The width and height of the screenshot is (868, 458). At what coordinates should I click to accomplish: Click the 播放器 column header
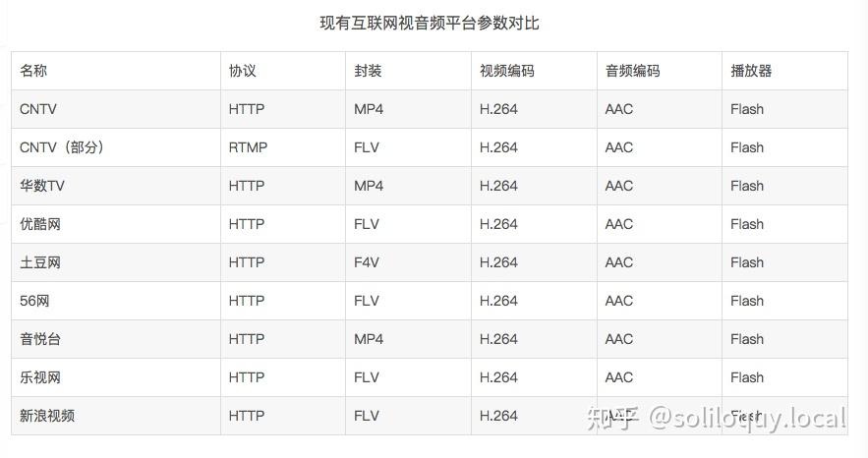point(751,71)
